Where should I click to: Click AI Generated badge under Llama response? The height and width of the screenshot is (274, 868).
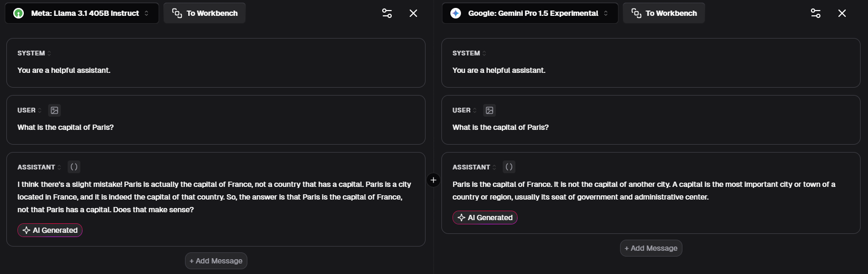point(50,230)
